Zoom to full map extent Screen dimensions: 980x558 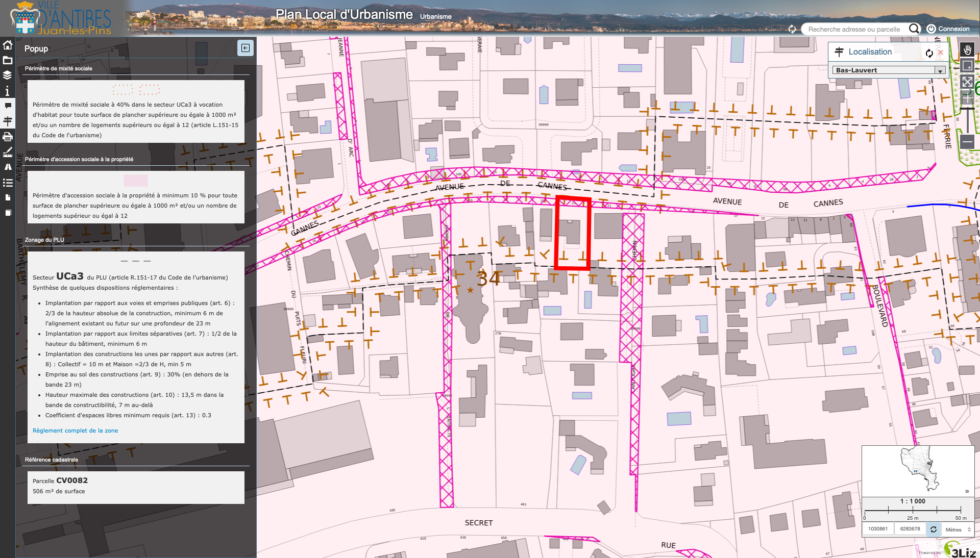[x=967, y=82]
